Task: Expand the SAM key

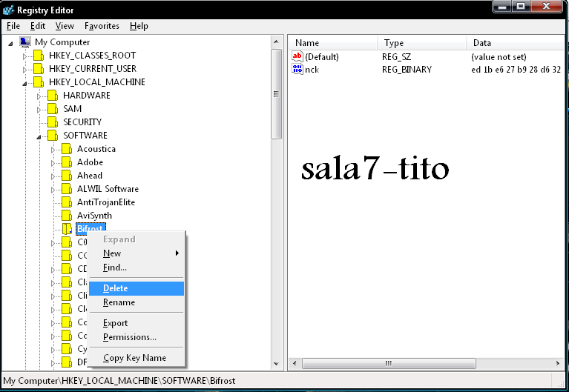Action: pos(39,110)
